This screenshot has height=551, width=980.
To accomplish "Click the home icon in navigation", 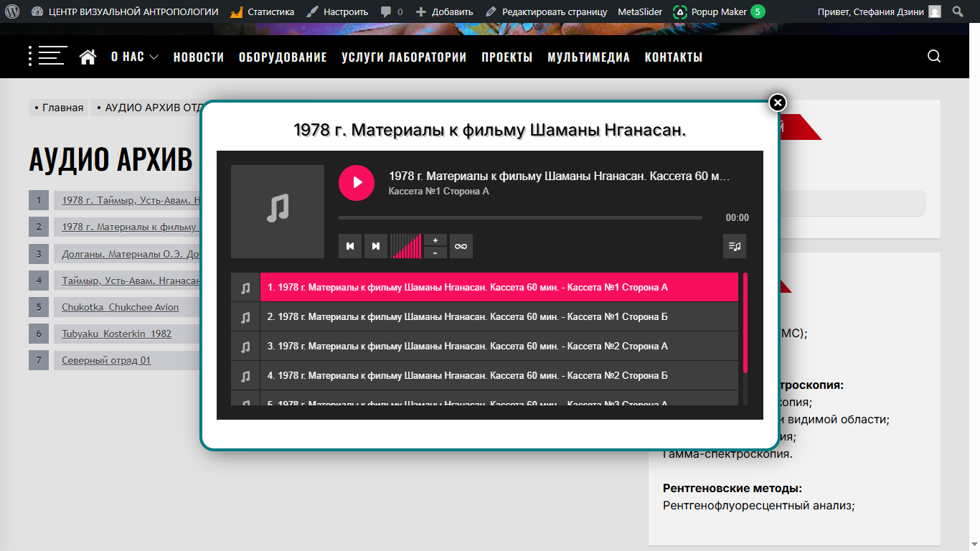I will pos(88,57).
